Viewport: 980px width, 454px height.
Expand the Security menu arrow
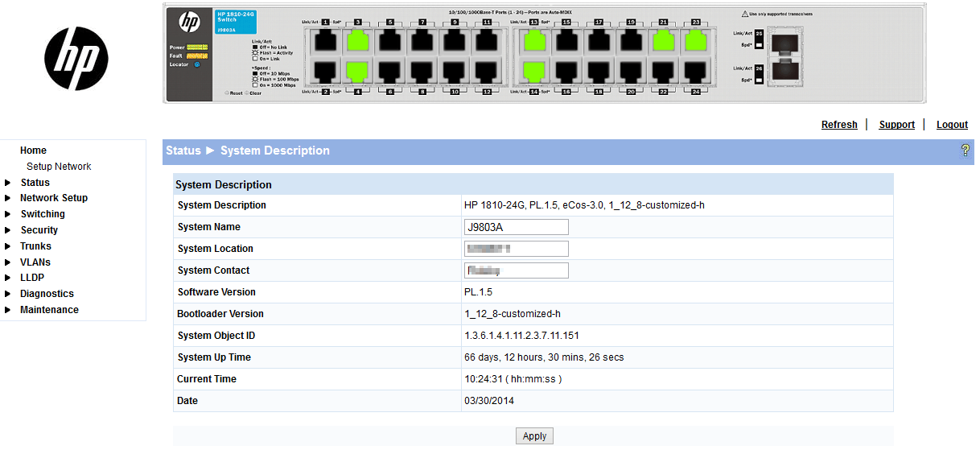[8, 230]
